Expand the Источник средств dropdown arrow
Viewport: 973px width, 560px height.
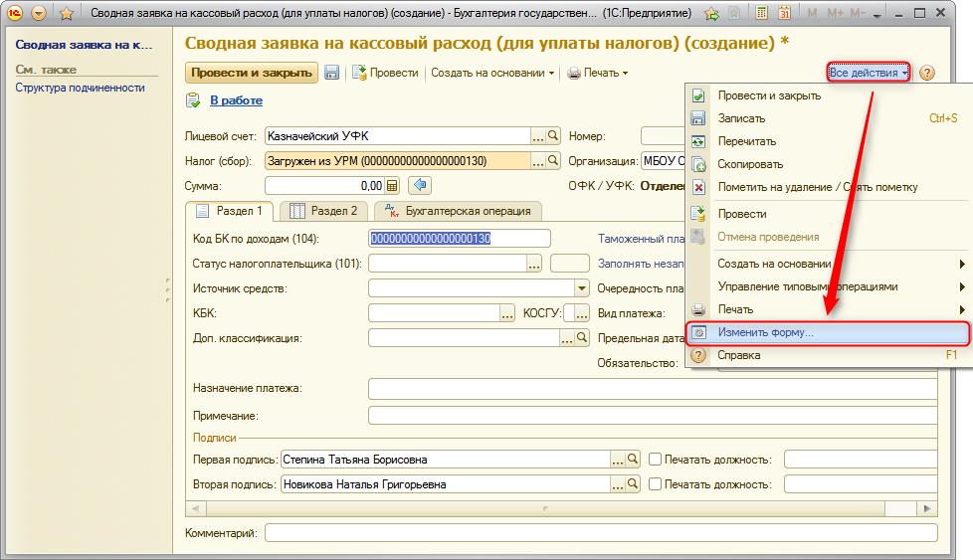[x=581, y=288]
